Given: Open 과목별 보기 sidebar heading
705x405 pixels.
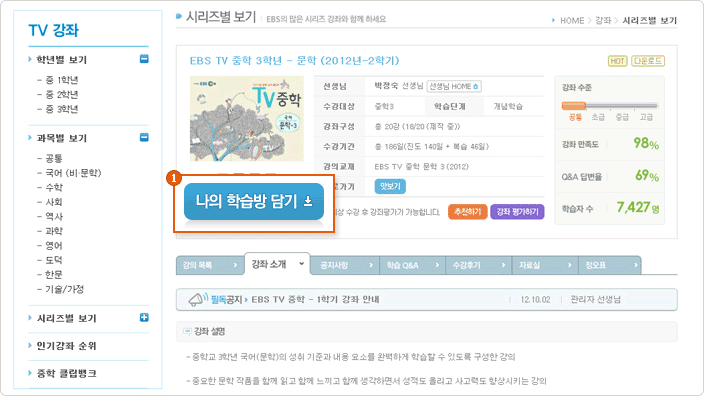Looking at the screenshot, I should (x=61, y=138).
